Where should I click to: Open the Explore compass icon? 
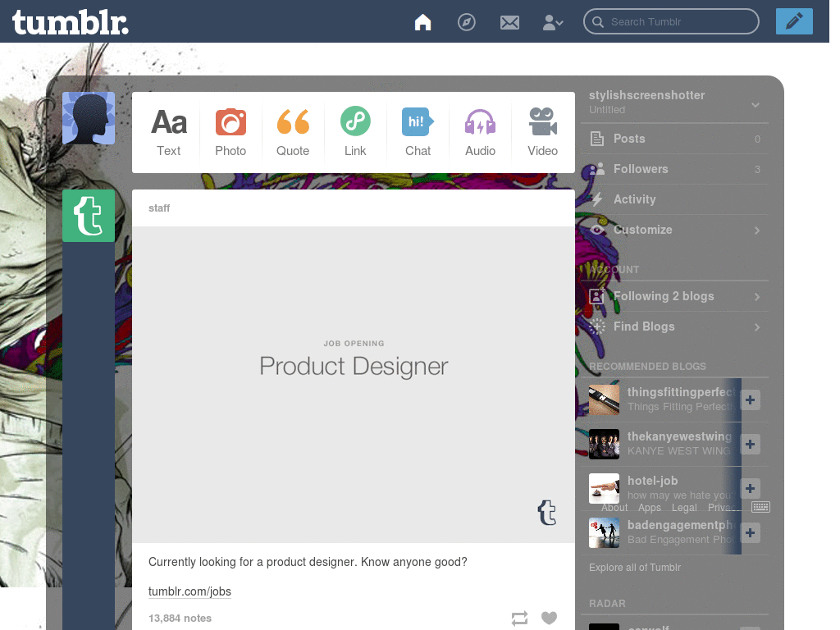(x=466, y=22)
